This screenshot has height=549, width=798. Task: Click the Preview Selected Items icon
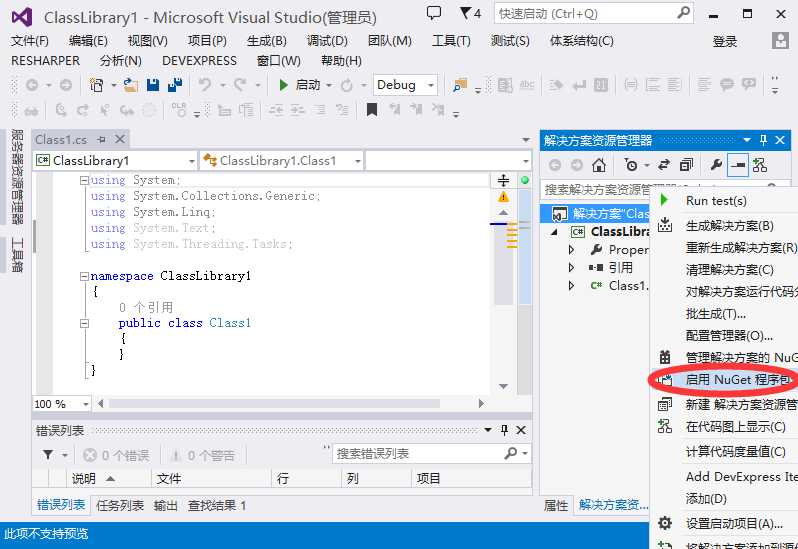click(x=737, y=165)
